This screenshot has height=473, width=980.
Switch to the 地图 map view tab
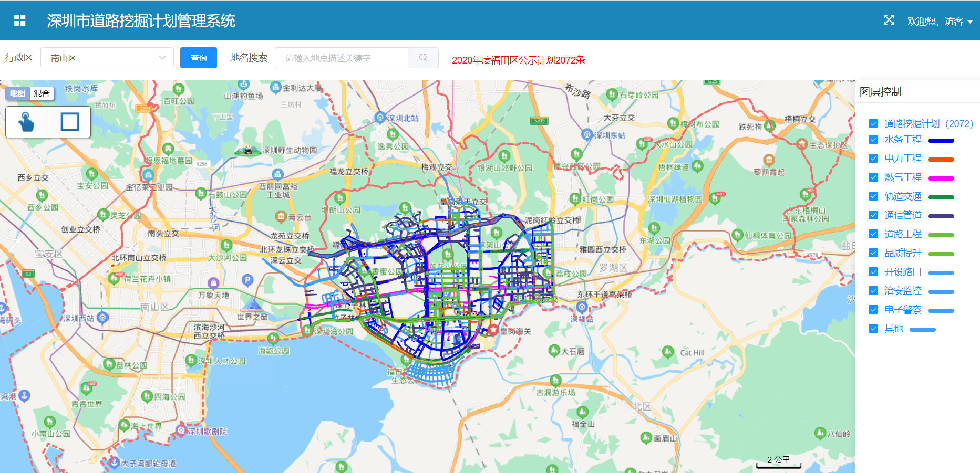pyautogui.click(x=17, y=93)
